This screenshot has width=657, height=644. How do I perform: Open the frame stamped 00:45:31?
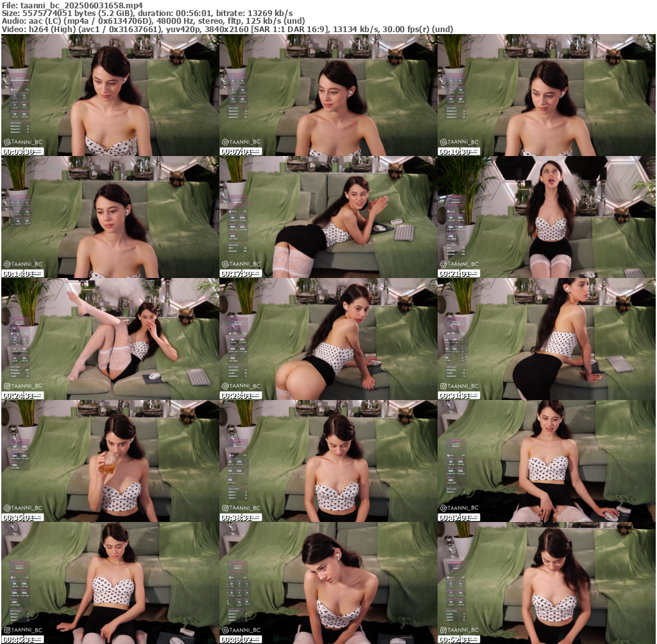pos(110,583)
